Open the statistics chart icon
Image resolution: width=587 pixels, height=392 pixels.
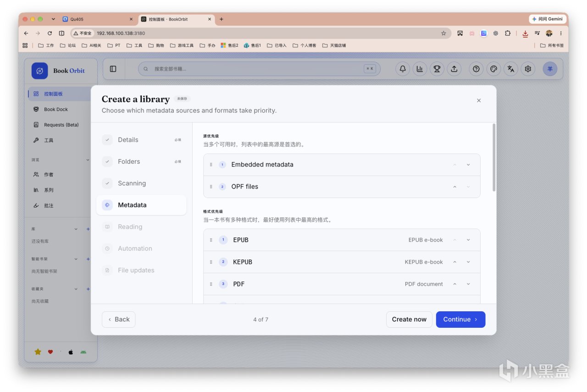[420, 69]
